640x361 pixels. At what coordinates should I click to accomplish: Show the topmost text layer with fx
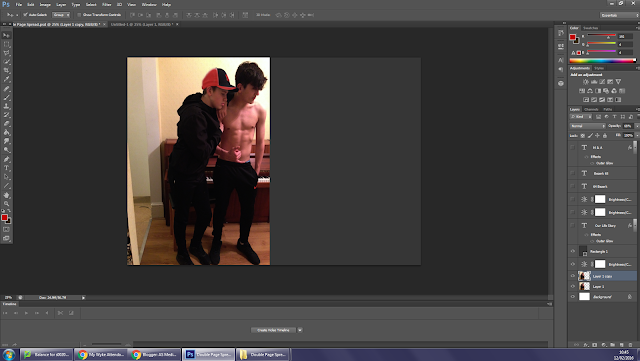tap(573, 147)
